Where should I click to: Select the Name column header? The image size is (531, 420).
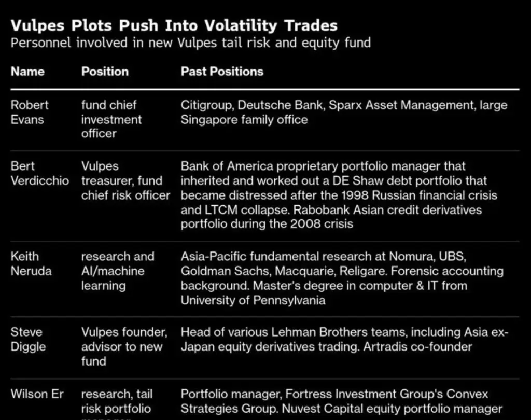[x=27, y=72]
